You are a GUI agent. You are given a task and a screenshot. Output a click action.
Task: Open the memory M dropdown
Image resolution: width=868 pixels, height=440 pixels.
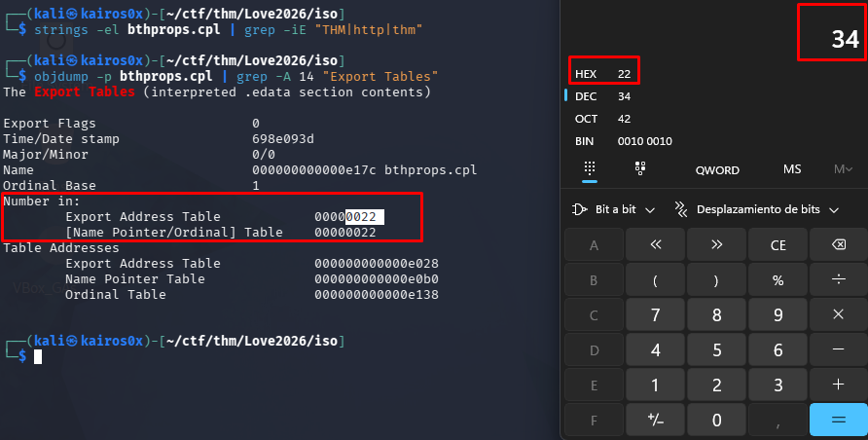pos(842,169)
